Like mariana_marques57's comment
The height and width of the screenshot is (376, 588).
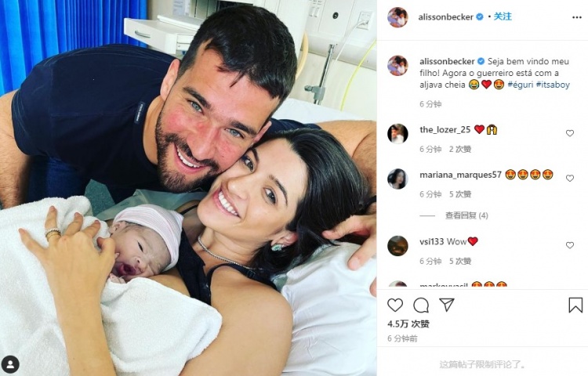(x=570, y=179)
